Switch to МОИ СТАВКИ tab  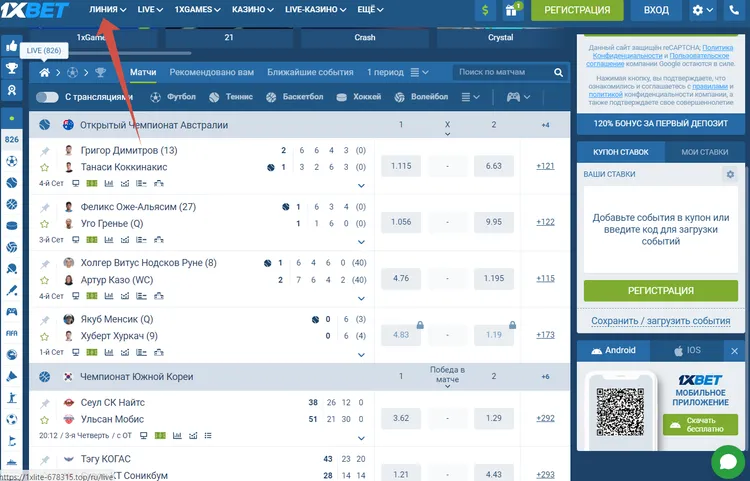(x=705, y=152)
